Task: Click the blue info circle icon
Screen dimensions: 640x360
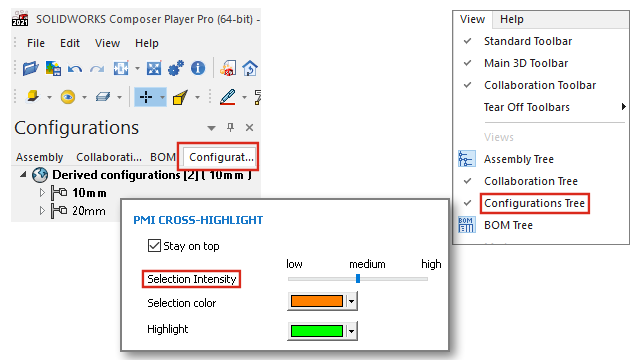Action: tap(198, 68)
